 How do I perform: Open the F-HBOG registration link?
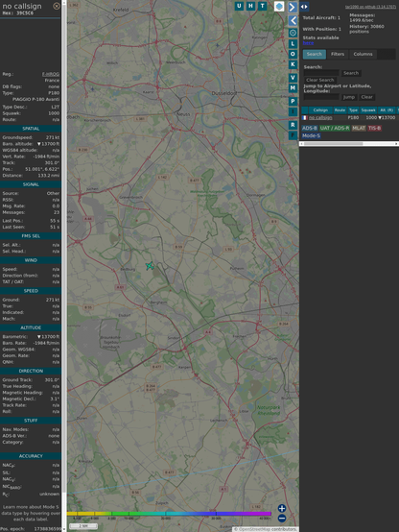[51, 74]
